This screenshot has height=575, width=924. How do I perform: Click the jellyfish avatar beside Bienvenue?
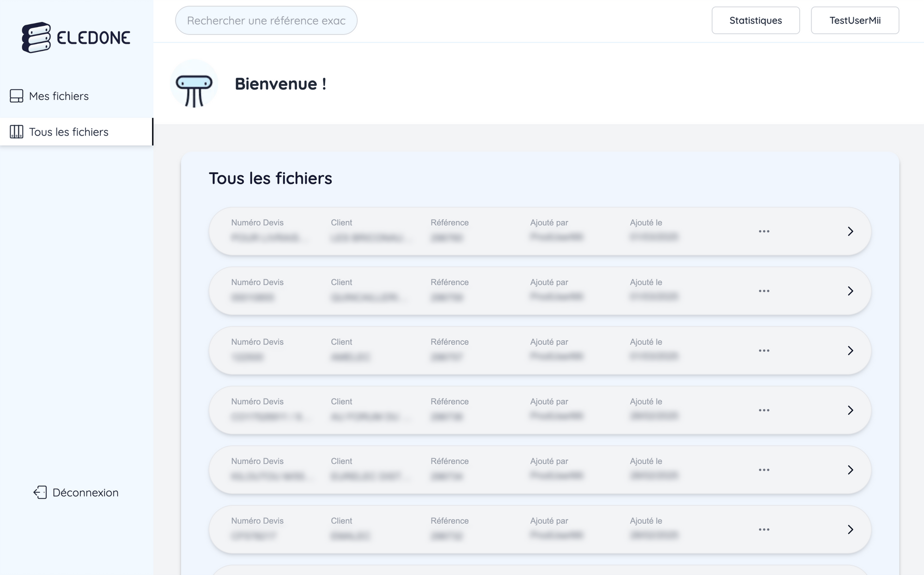pyautogui.click(x=194, y=84)
